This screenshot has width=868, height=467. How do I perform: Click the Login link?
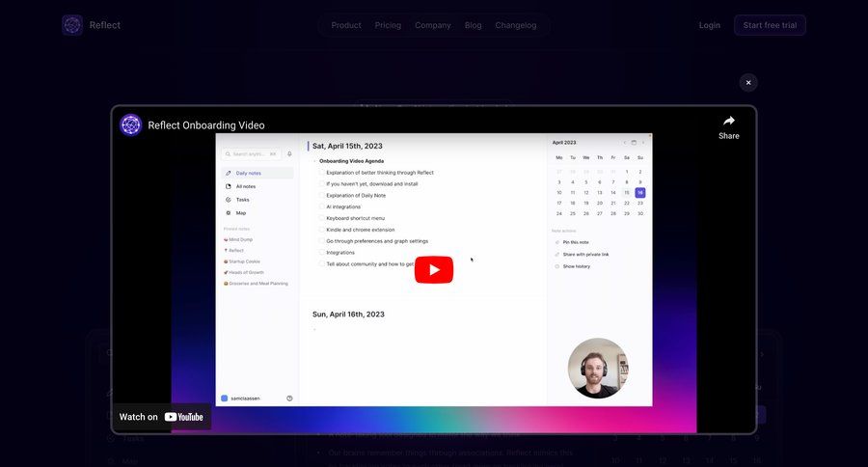tap(709, 25)
